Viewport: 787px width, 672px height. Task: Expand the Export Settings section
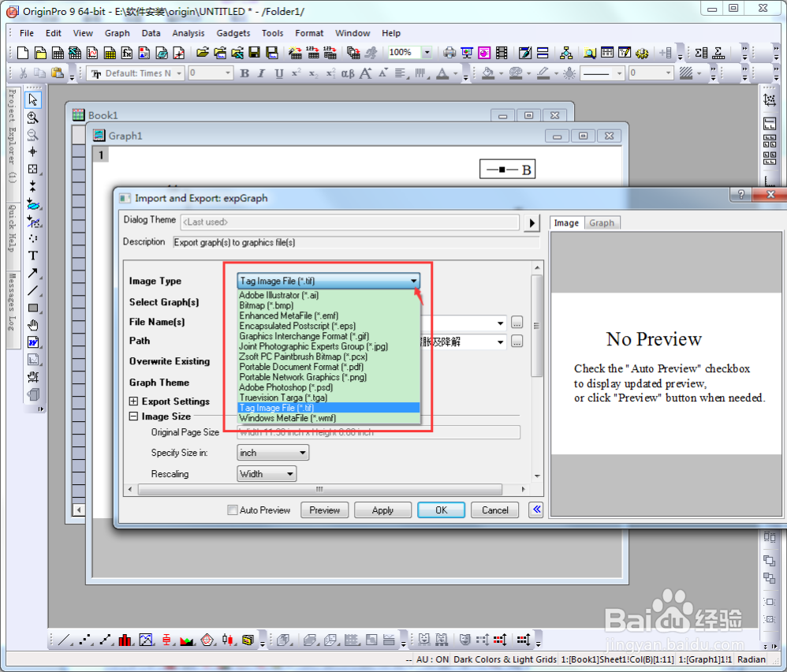pos(133,401)
